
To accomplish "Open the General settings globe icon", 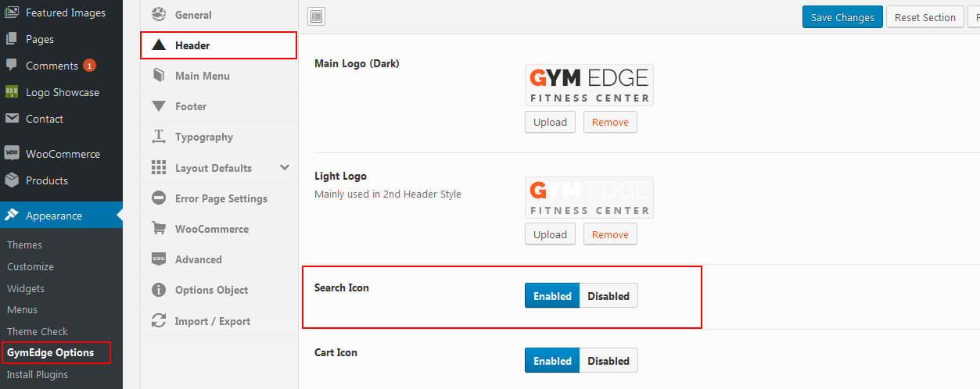I will 159,14.
